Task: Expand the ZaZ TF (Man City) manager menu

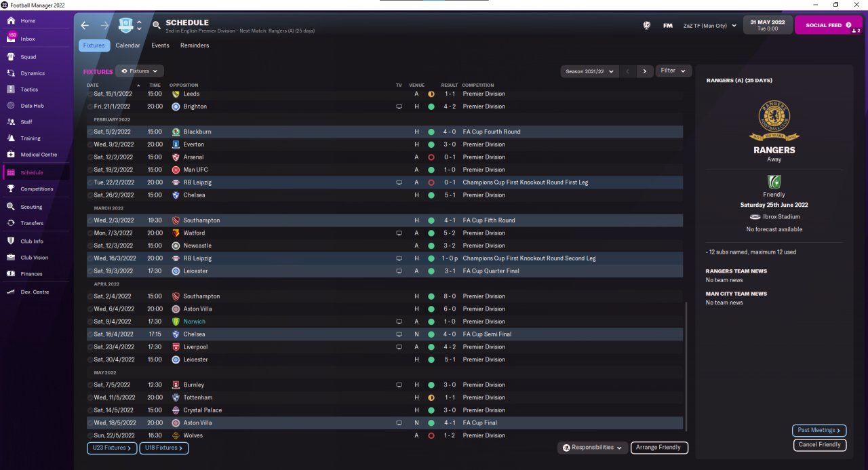Action: (709, 26)
